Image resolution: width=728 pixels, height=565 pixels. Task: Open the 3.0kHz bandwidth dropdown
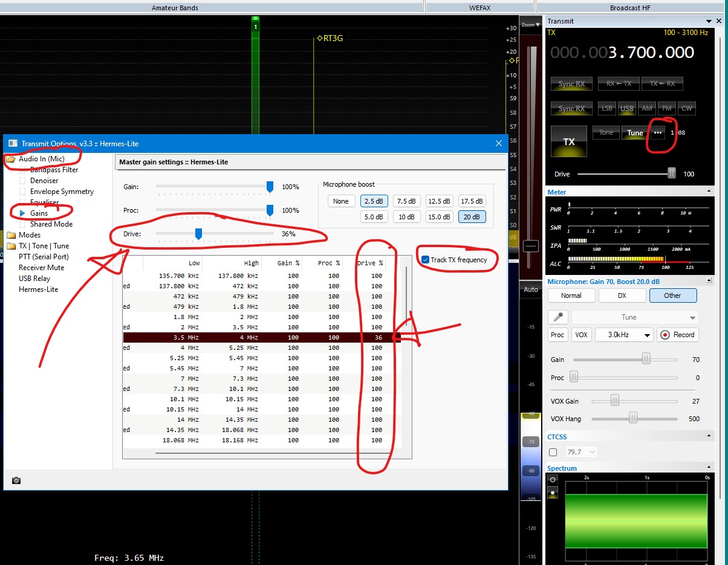point(624,335)
